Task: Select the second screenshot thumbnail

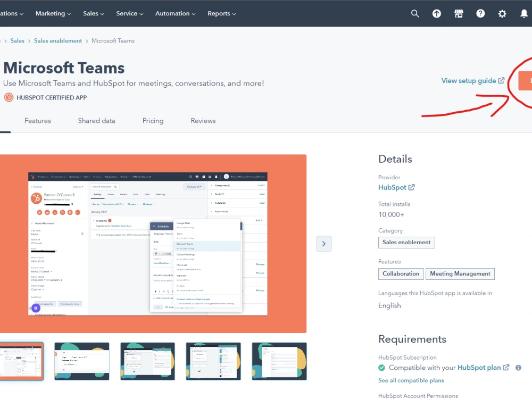Action: 82,361
